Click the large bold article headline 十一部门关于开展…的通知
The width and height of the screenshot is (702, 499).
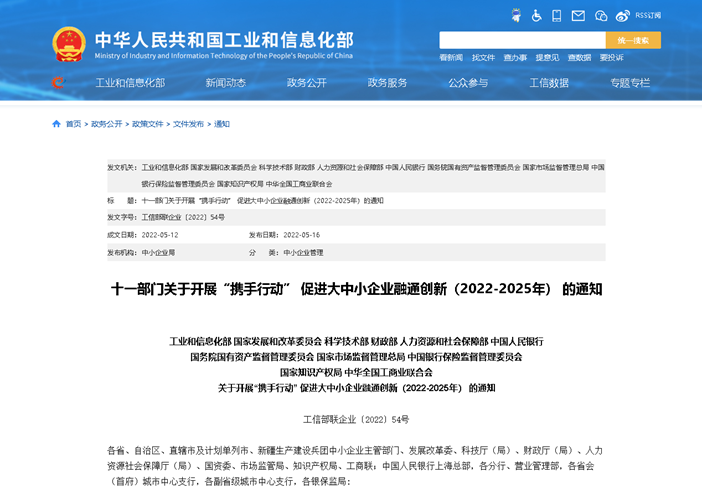[356, 289]
